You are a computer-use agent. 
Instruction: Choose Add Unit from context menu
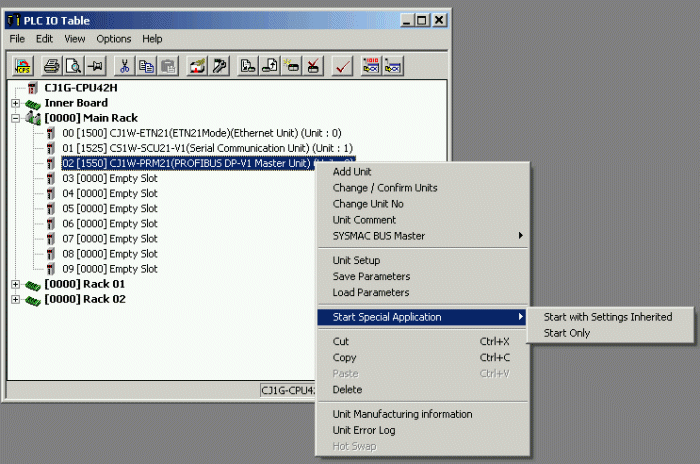tap(422, 171)
